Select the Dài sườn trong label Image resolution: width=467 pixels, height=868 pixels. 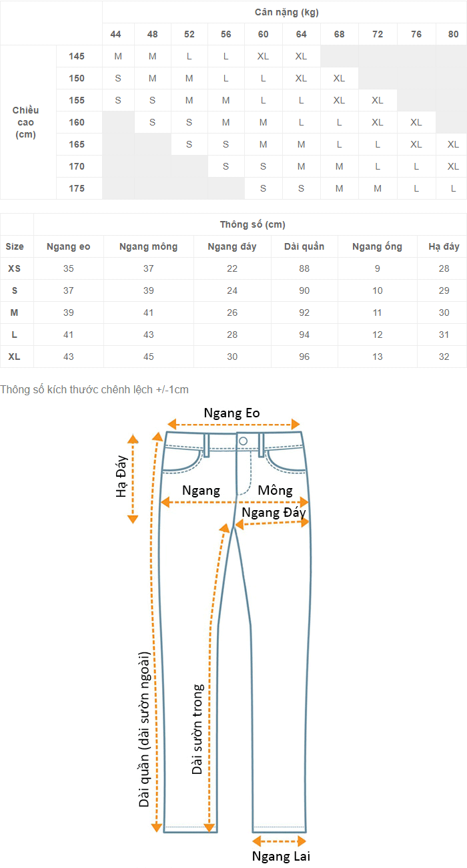(197, 729)
